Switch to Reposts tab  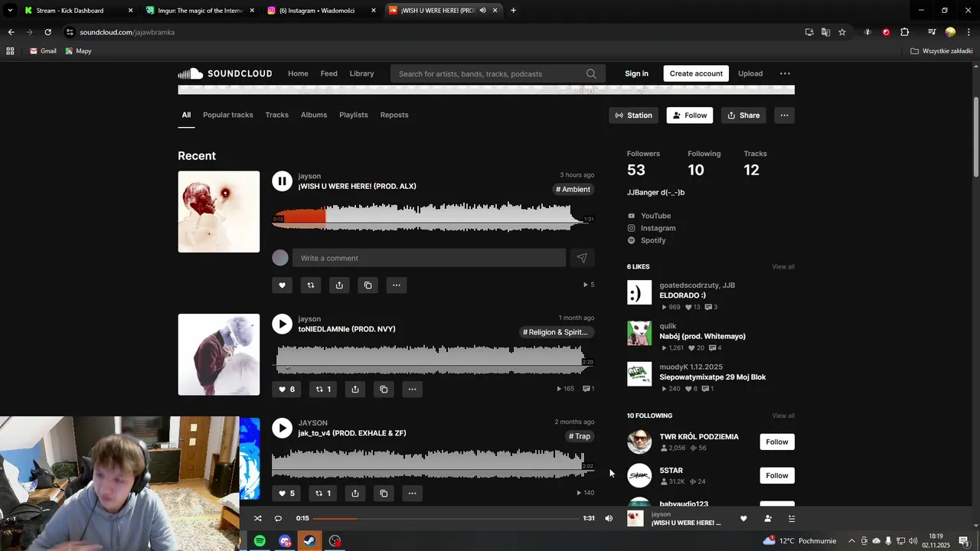coord(394,115)
